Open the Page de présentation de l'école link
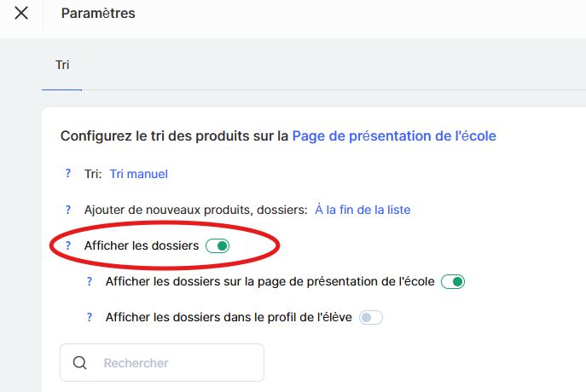Image resolution: width=586 pixels, height=392 pixels. (394, 135)
